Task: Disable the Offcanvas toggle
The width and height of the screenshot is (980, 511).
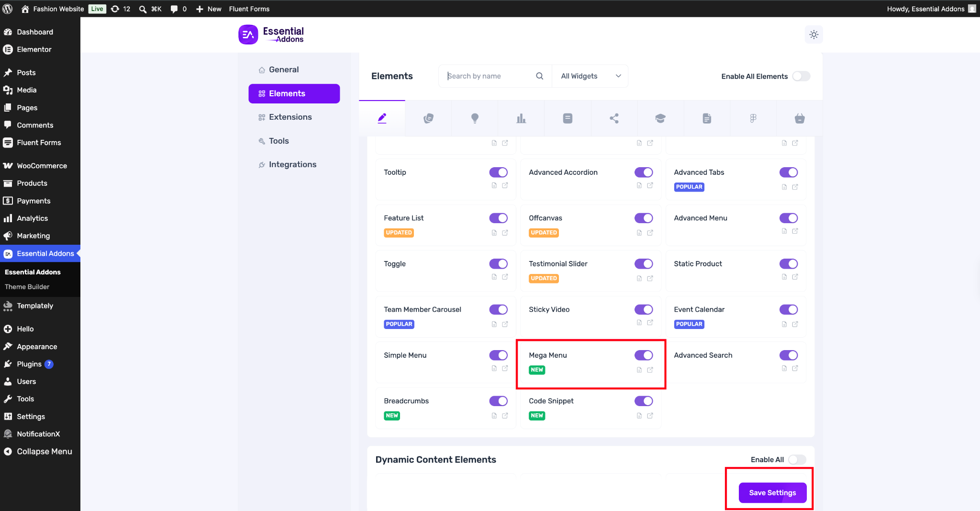Action: 644,218
